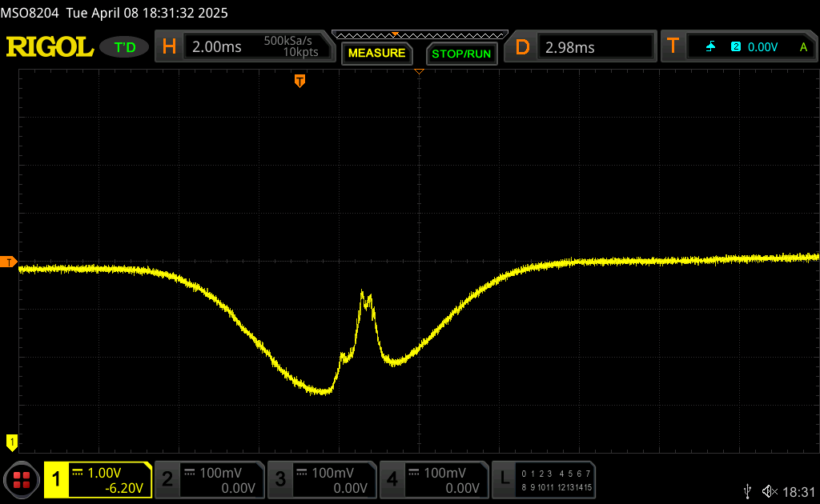Viewport: 820px width, 504px height.
Task: Tap the 10kpts memory depth readout
Action: point(300,52)
